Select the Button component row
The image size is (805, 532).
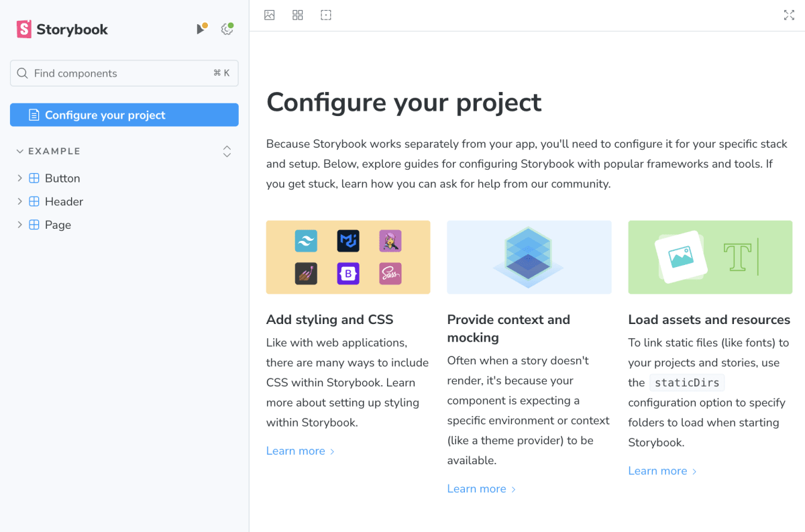[x=124, y=178]
